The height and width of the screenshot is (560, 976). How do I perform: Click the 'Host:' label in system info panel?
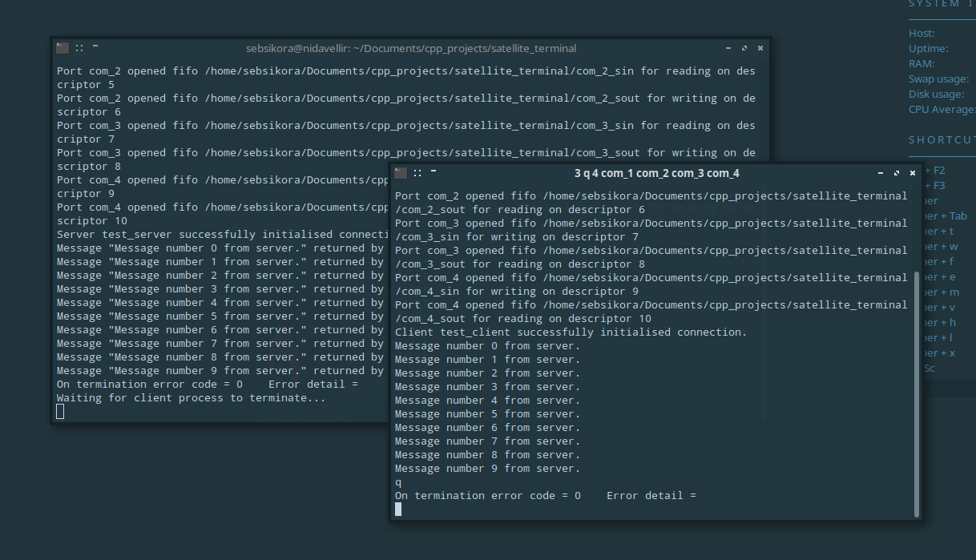pos(922,33)
